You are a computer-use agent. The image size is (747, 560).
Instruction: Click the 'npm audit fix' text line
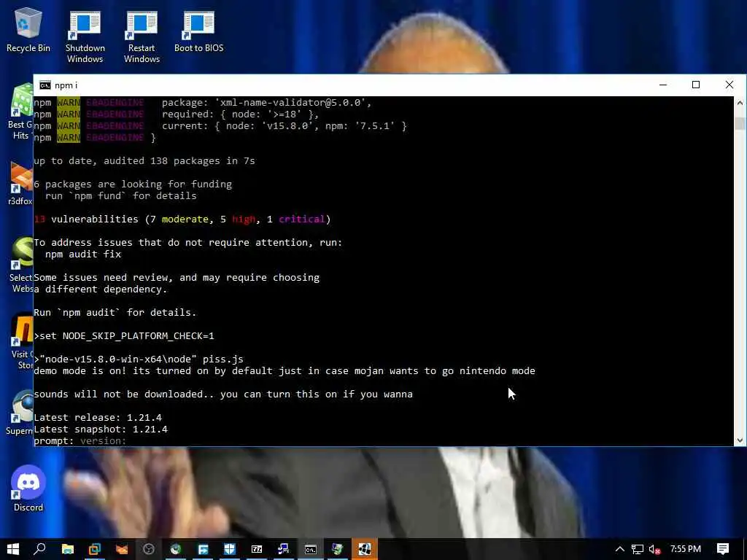pyautogui.click(x=83, y=254)
